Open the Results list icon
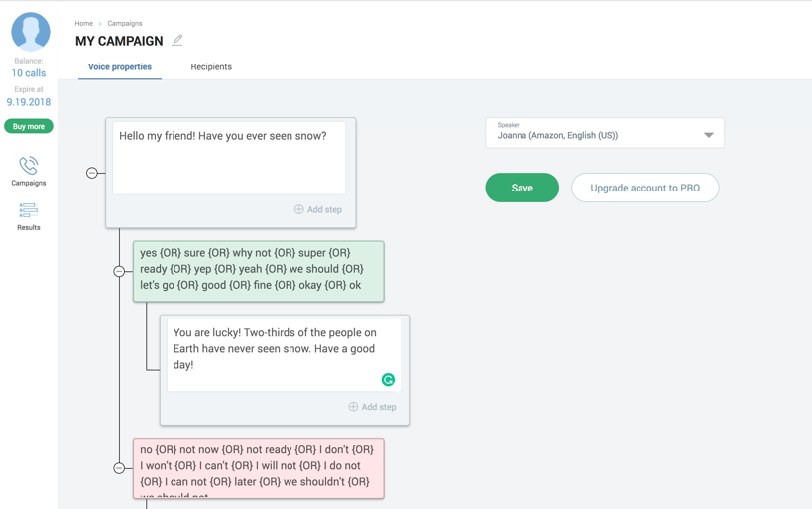812x509 pixels. click(29, 210)
